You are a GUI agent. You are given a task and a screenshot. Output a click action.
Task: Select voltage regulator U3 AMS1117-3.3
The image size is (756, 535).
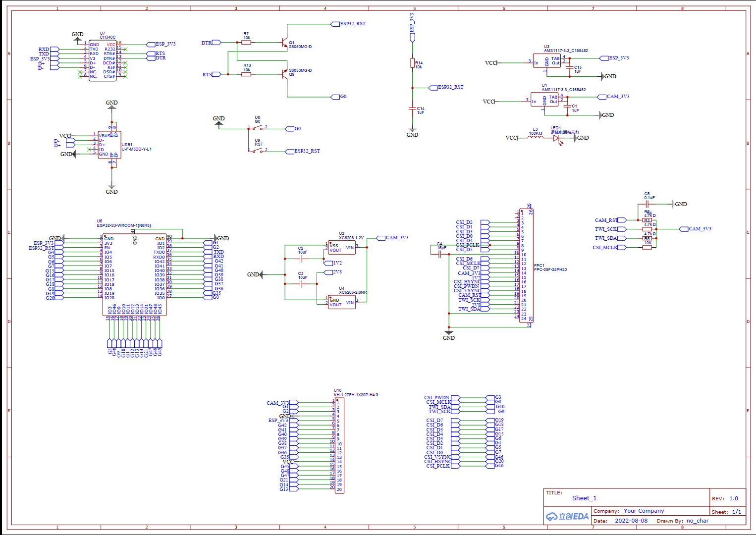pyautogui.click(x=547, y=60)
